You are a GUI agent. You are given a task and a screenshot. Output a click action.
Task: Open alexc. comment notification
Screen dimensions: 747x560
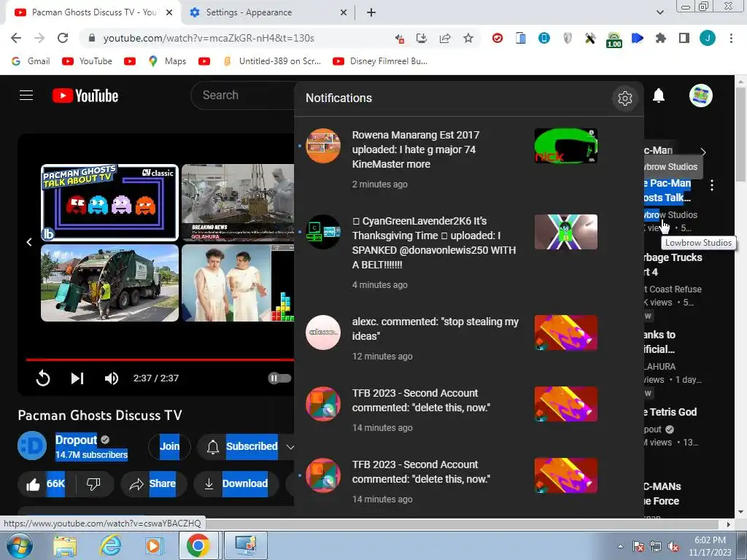point(469,338)
